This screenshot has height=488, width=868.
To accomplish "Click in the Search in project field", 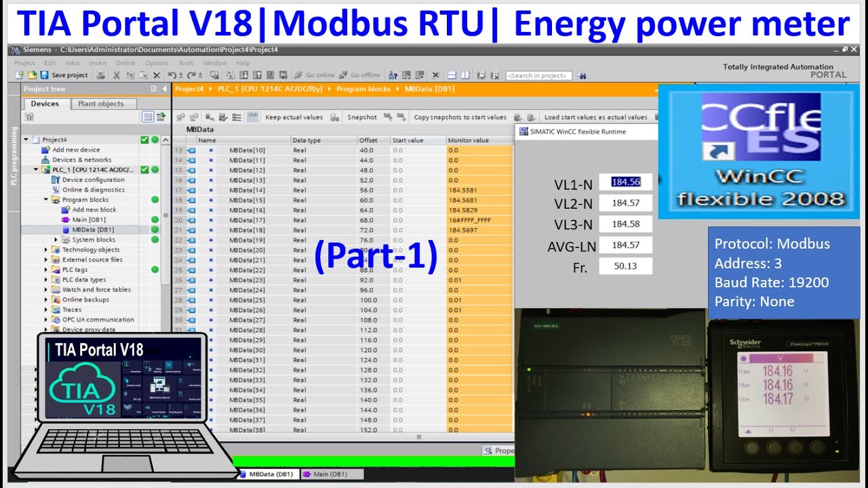I will (538, 75).
